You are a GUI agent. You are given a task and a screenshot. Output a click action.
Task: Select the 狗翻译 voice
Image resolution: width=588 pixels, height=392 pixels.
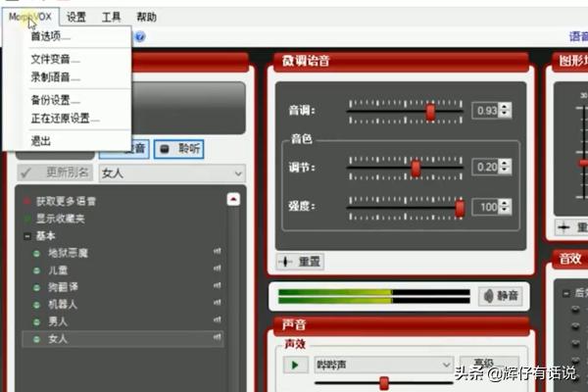point(63,288)
